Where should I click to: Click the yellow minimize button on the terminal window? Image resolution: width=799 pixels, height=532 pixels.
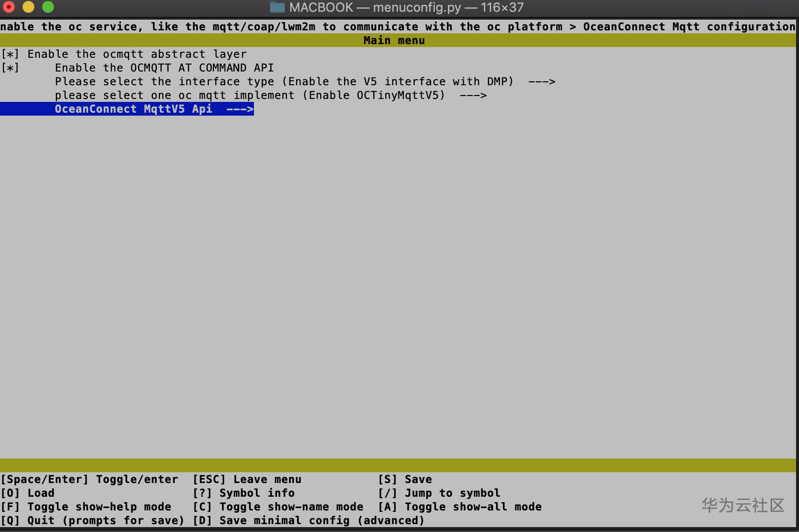(x=28, y=7)
